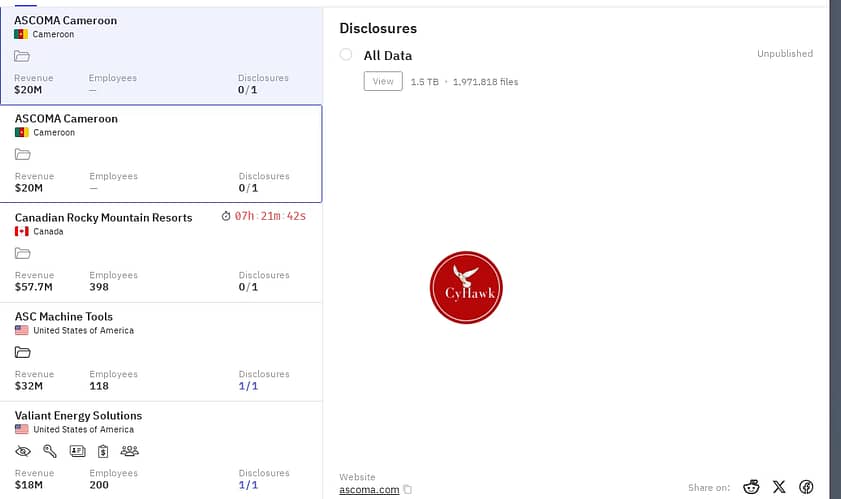Viewport: 841px width, 499px height.
Task: Open Valiant Energy Solutions 1/1 disclosures link
Action: (248, 485)
